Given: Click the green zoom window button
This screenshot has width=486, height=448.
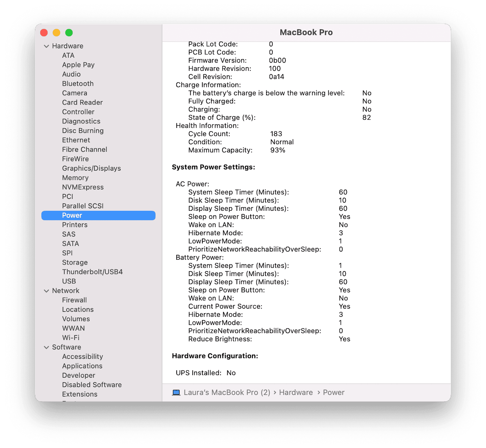Looking at the screenshot, I should [x=69, y=32].
